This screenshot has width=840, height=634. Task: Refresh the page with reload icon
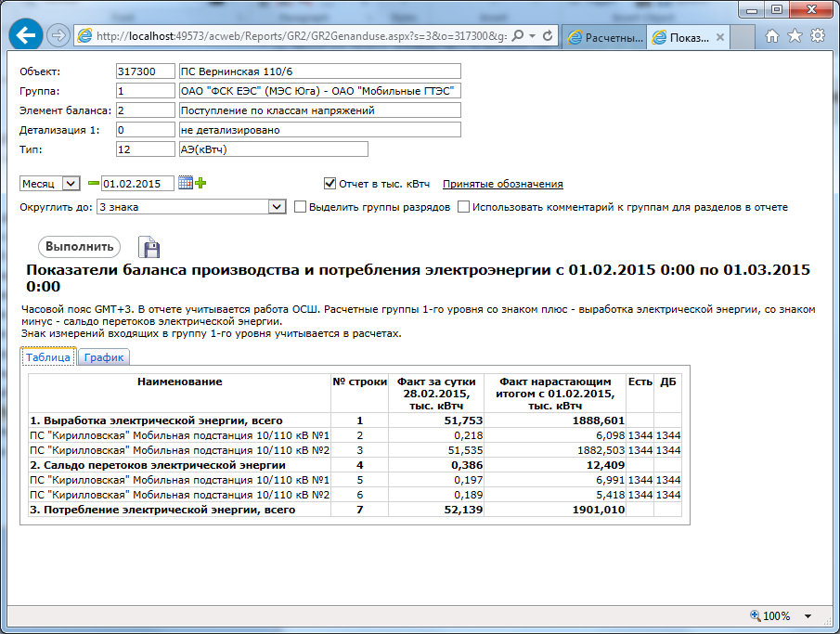(548, 36)
